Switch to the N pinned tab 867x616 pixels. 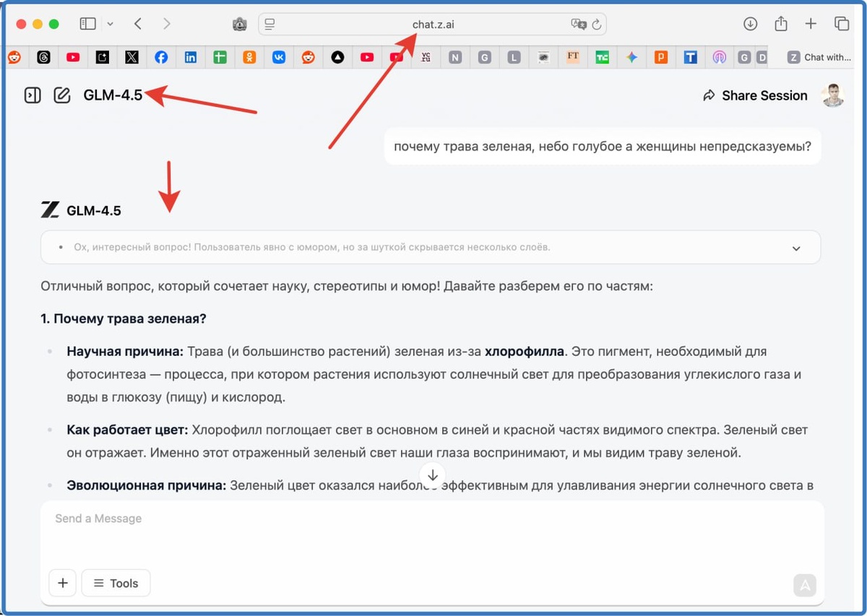coord(455,57)
